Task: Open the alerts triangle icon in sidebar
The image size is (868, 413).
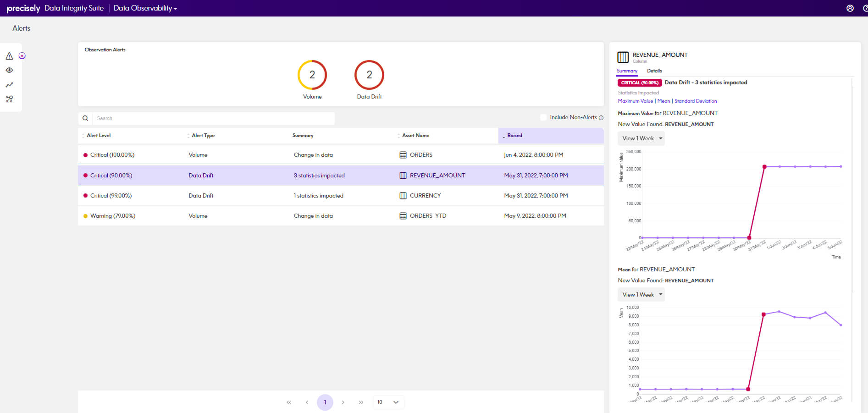Action: point(9,56)
